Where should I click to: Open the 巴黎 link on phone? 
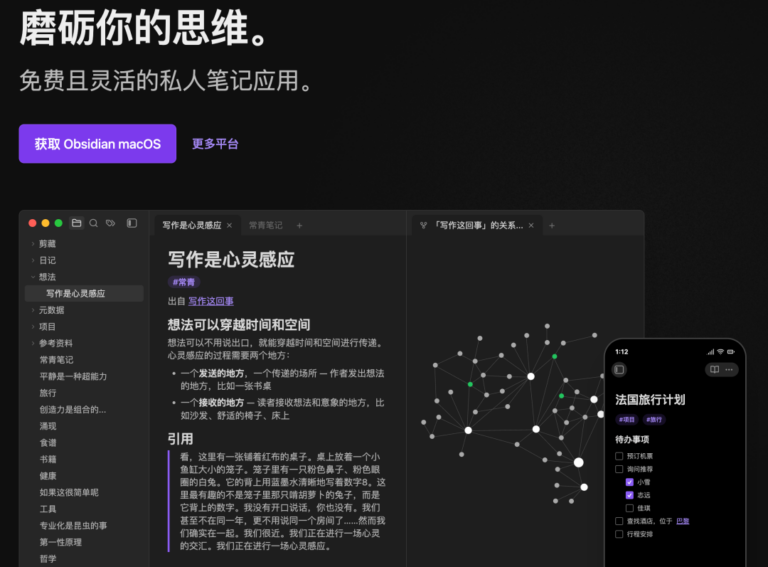tap(683, 521)
